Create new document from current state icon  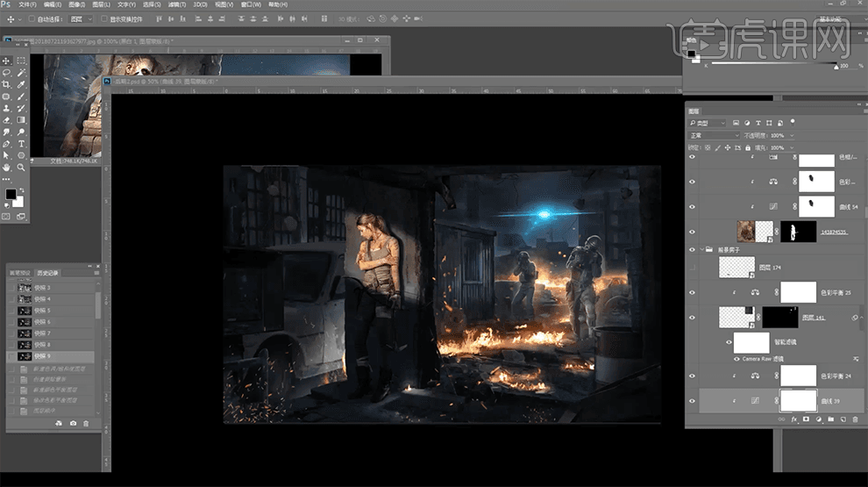click(59, 423)
